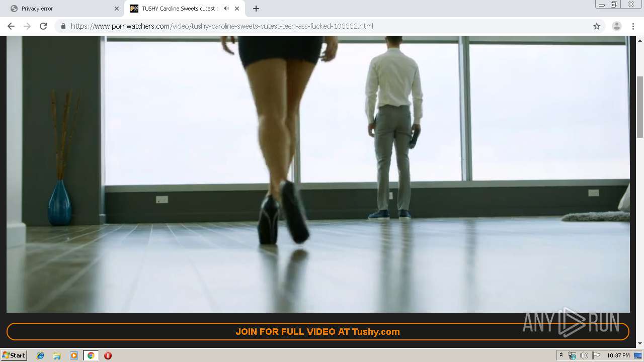Show hidden system tray icons

tap(561, 355)
